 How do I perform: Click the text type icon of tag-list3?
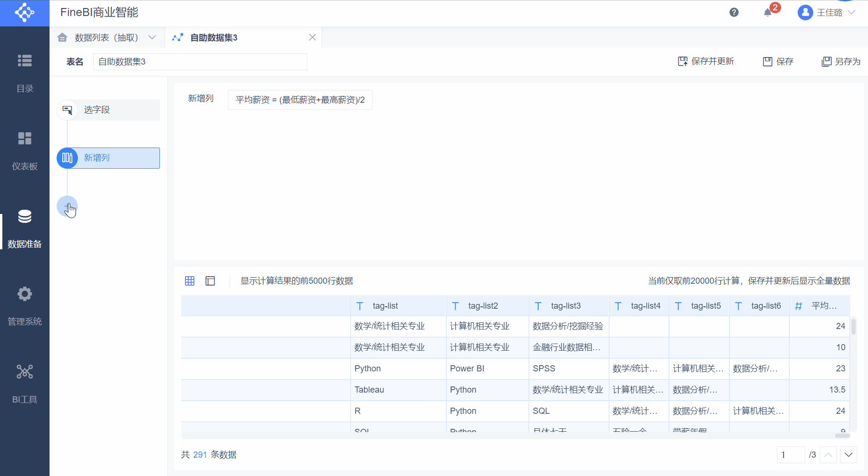click(x=538, y=306)
